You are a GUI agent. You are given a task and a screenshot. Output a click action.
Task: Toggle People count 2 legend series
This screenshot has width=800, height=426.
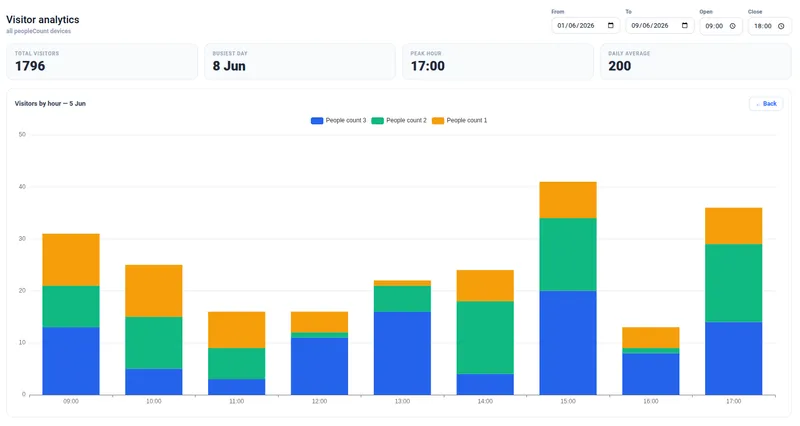(399, 120)
